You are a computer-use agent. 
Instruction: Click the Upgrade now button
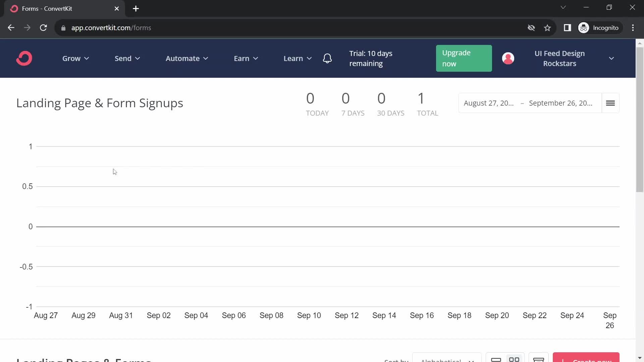(x=464, y=58)
